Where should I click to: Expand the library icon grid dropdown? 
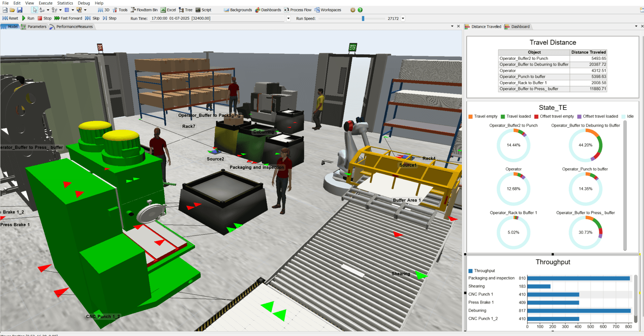[x=73, y=10]
